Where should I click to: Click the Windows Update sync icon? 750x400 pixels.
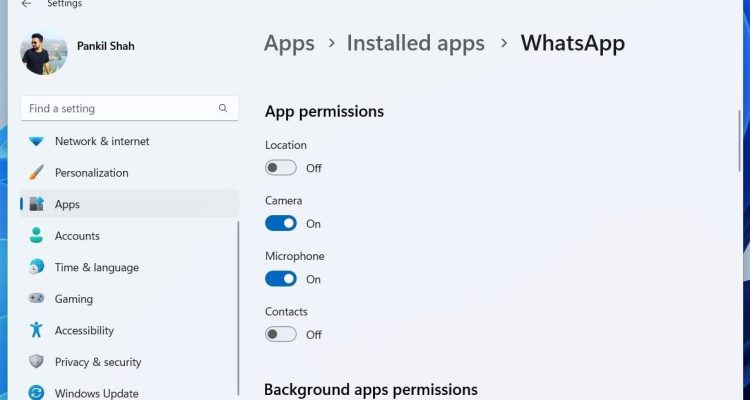tap(36, 393)
